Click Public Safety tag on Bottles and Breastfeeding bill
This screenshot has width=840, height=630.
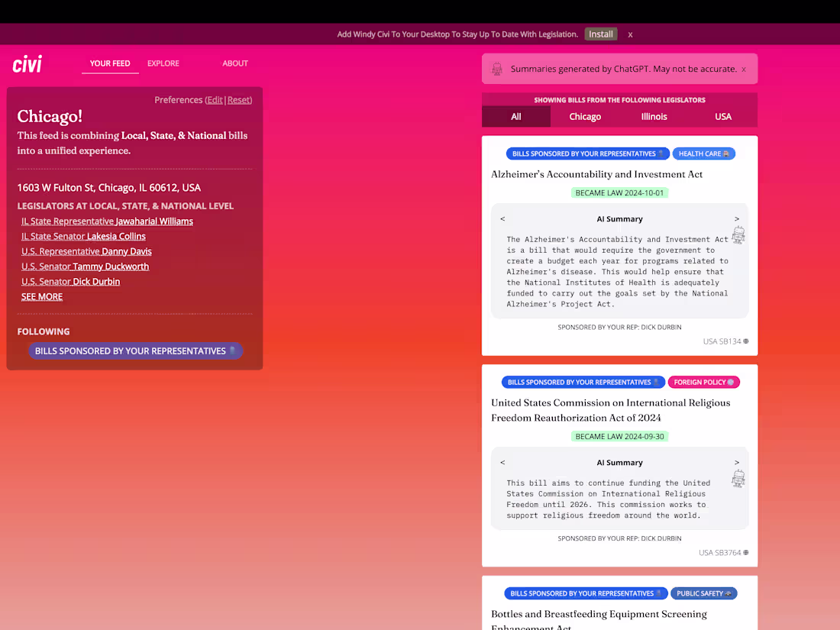(x=704, y=593)
